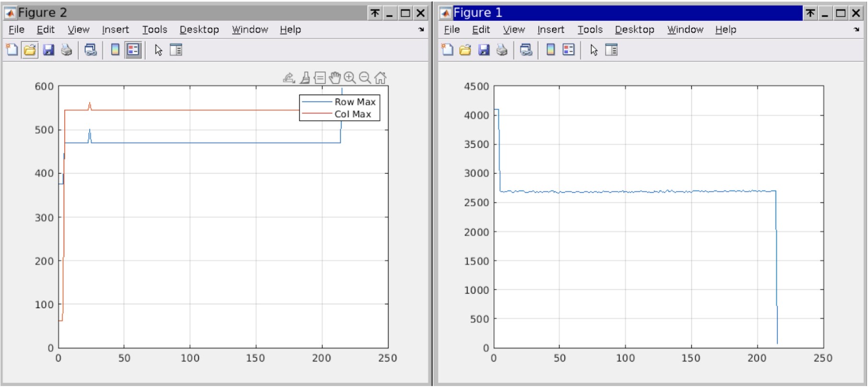Open the Tools menu in Figure 2
The height and width of the screenshot is (387, 868).
coord(154,30)
